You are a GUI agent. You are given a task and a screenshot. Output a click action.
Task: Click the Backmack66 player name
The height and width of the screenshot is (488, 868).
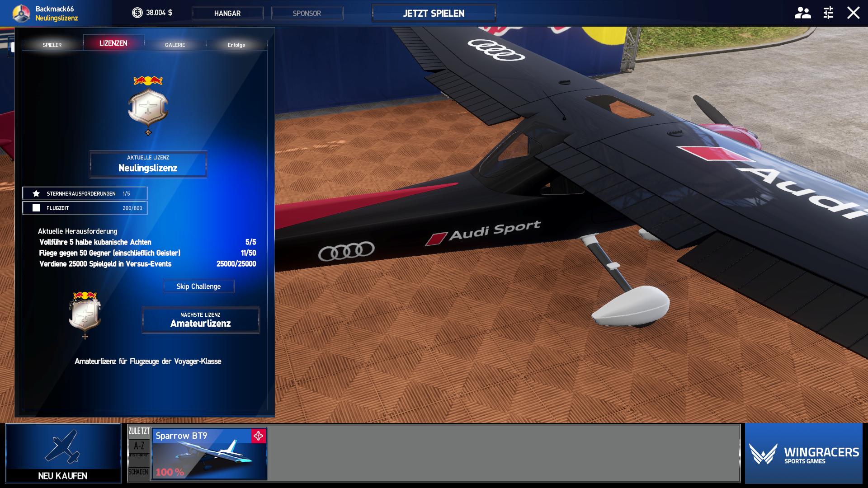pos(55,9)
